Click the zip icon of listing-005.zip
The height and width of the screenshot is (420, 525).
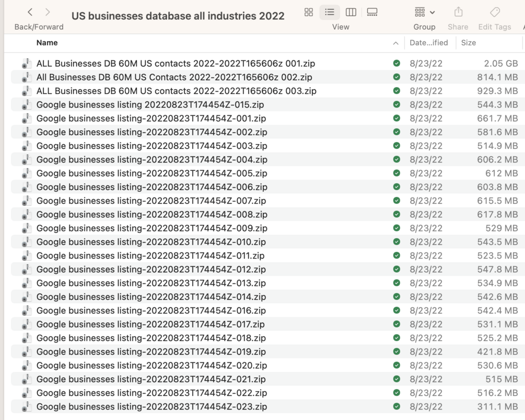coord(27,173)
